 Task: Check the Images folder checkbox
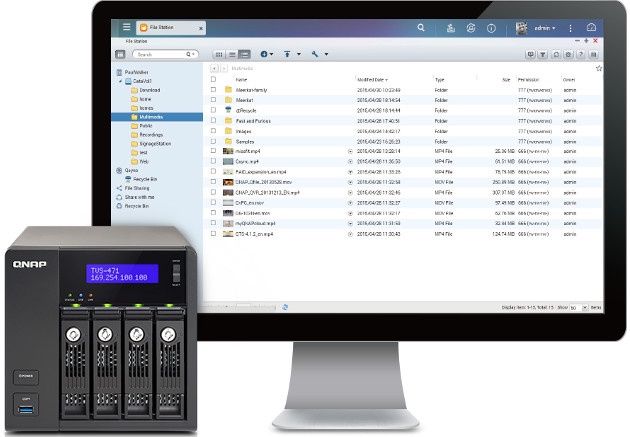[213, 131]
